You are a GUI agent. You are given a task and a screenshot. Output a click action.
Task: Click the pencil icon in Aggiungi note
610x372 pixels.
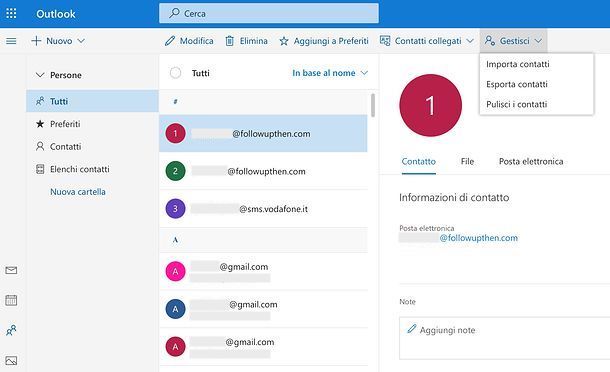click(412, 329)
